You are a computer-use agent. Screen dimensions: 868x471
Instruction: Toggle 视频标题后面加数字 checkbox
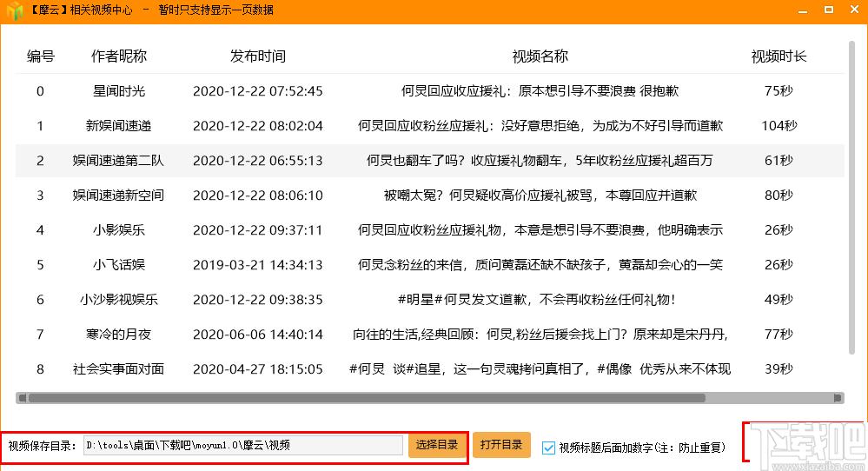(x=548, y=448)
